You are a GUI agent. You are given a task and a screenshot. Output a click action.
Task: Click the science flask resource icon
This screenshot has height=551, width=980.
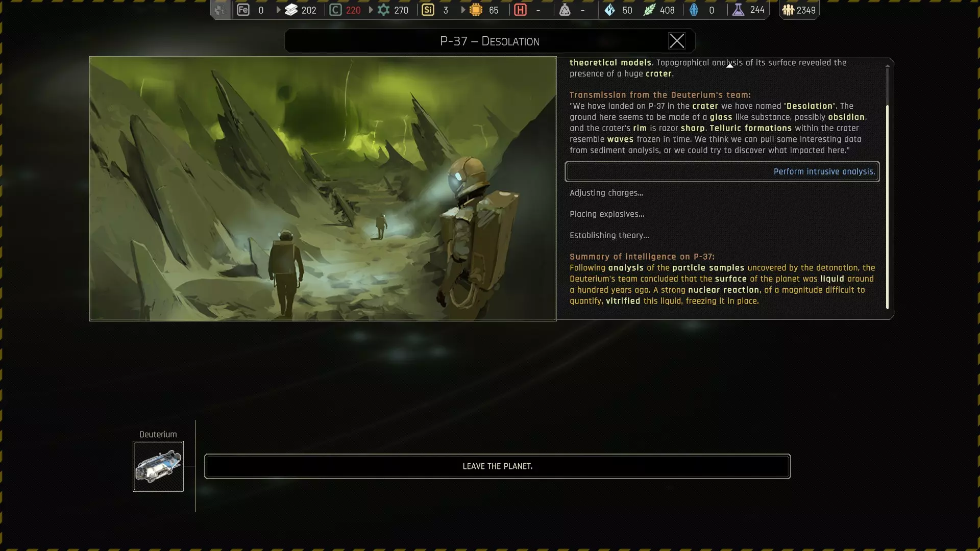pyautogui.click(x=738, y=10)
